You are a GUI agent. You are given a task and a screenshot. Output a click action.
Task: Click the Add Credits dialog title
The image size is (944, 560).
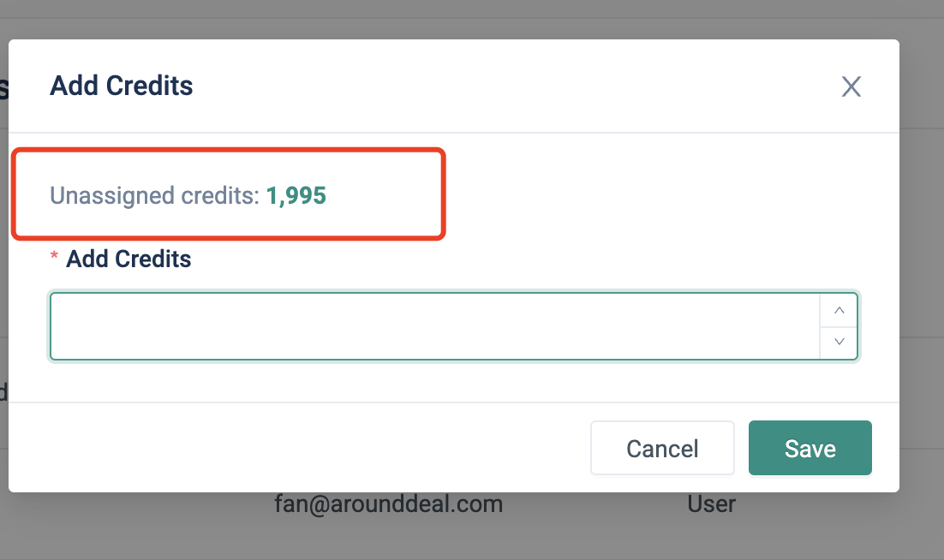point(122,86)
